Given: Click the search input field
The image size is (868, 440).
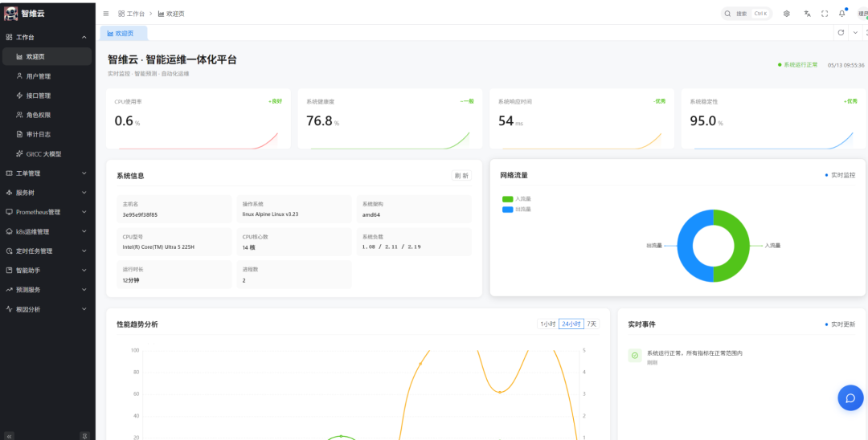Looking at the screenshot, I should click(x=746, y=14).
